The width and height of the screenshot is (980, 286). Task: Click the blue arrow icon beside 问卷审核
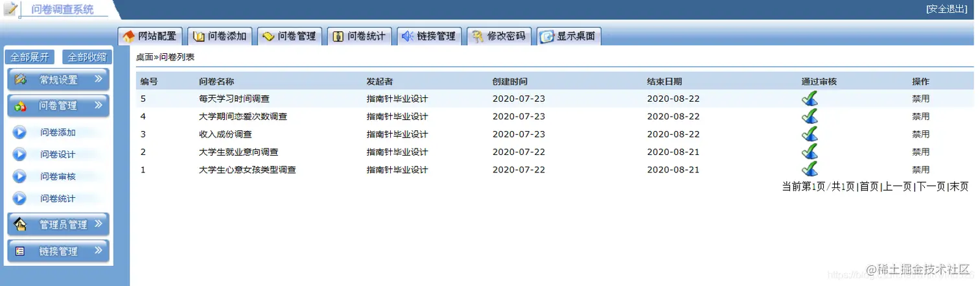coord(19,176)
